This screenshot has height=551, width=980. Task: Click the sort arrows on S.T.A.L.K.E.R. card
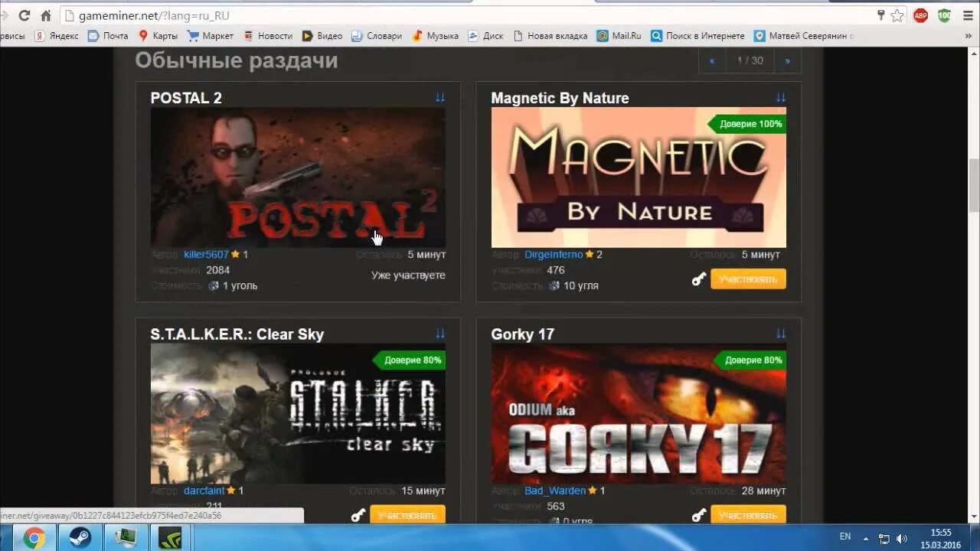click(439, 334)
